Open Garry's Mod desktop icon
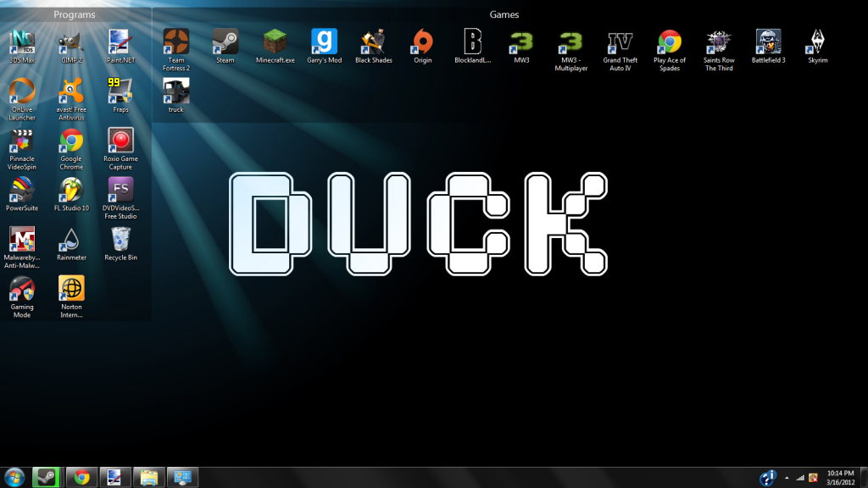 (x=324, y=42)
